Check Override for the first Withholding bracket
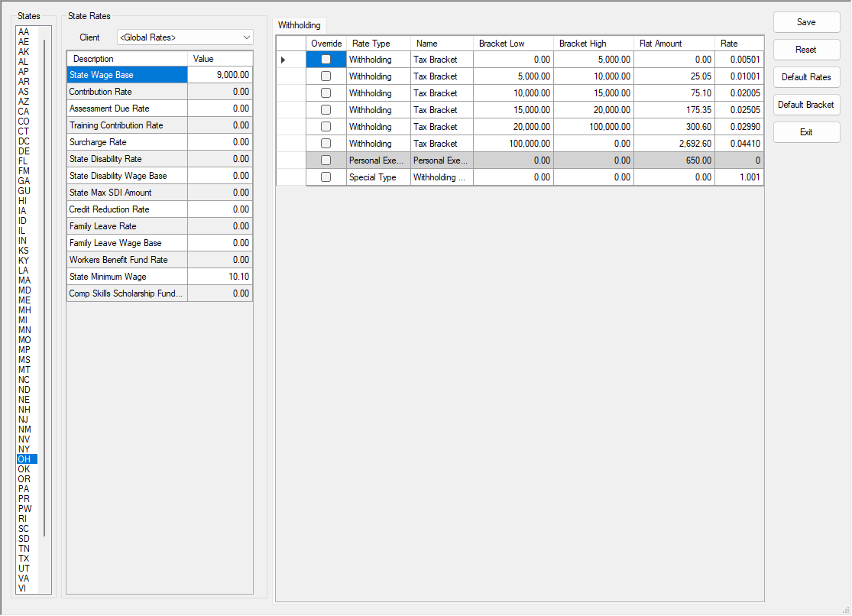852x616 pixels. (326, 59)
